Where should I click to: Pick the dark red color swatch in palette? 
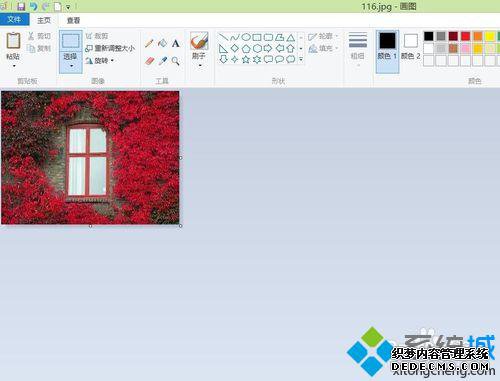pos(453,36)
